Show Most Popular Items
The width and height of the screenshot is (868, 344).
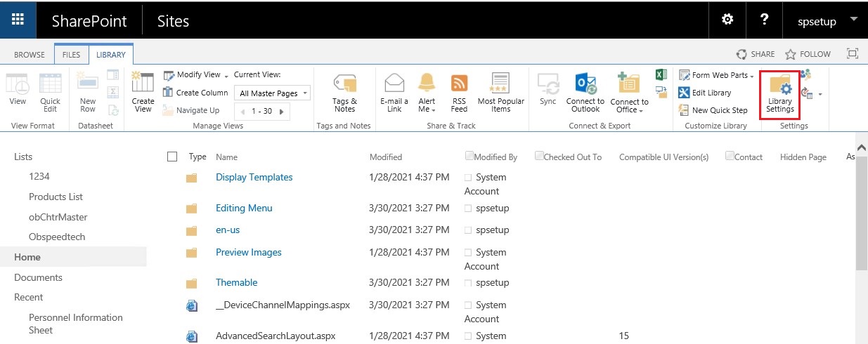pyautogui.click(x=501, y=92)
